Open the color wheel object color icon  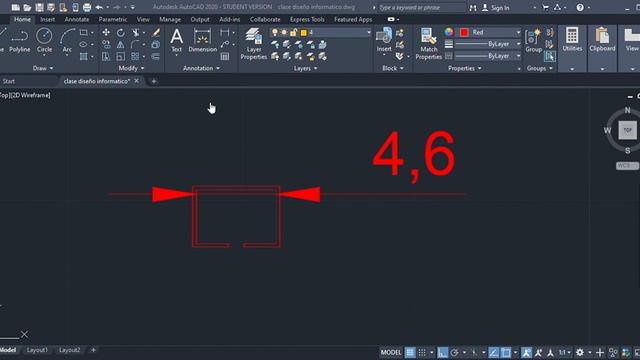click(449, 32)
